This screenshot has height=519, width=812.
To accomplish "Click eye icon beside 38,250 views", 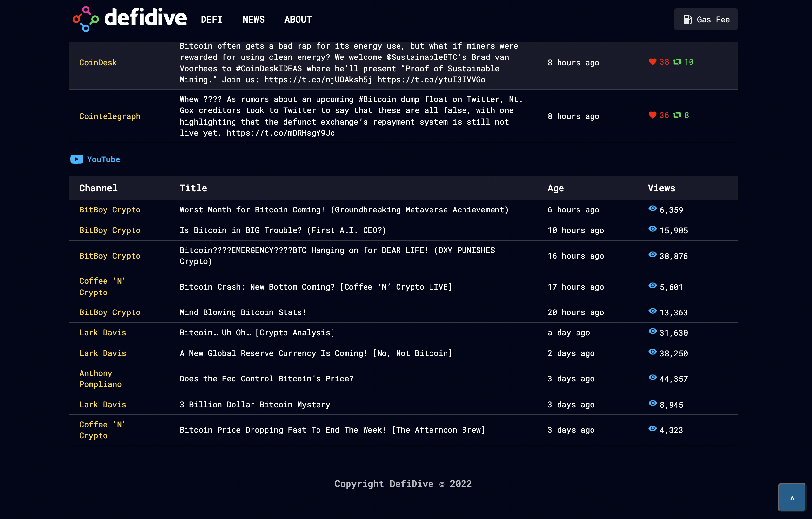I will [652, 352].
